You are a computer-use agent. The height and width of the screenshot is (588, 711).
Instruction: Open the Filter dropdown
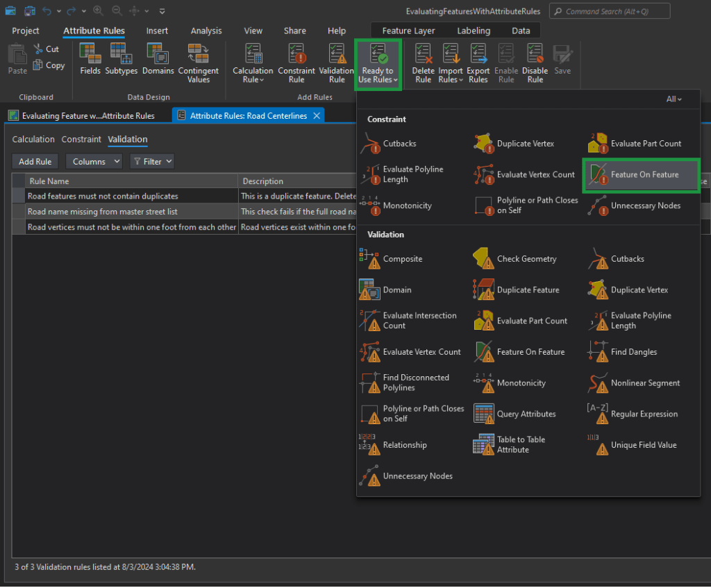pos(151,162)
